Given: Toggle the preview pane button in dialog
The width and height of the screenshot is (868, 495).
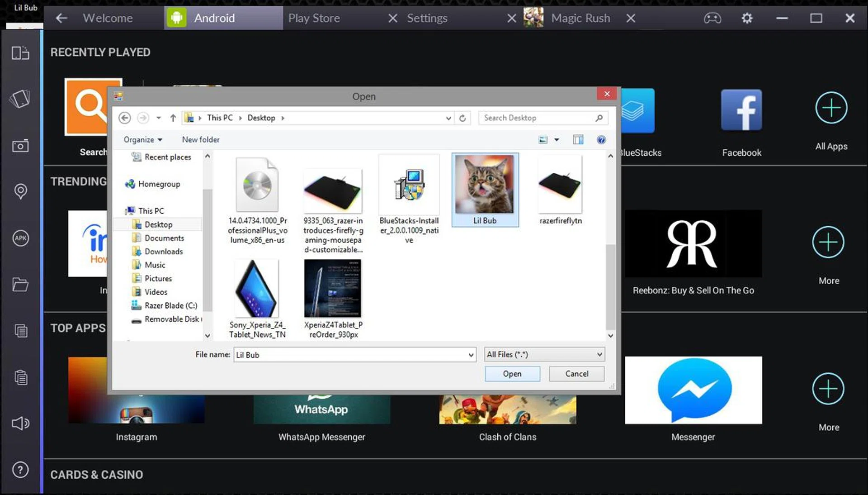Looking at the screenshot, I should click(578, 140).
